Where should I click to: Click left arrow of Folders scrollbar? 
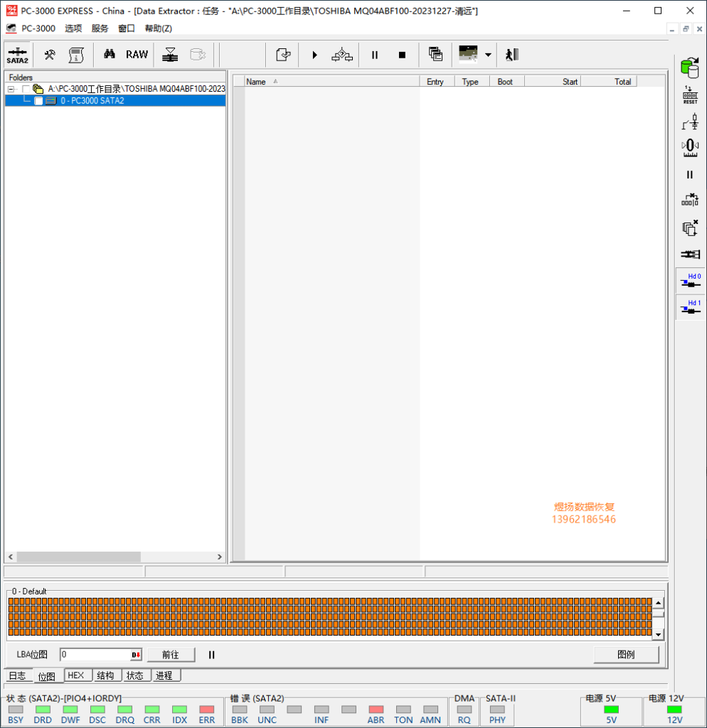(11, 557)
